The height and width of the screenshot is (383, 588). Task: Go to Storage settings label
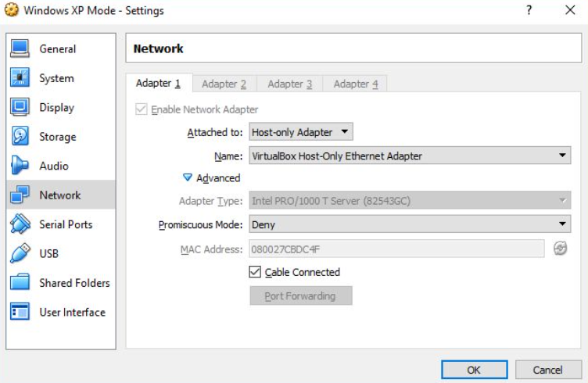coord(58,137)
